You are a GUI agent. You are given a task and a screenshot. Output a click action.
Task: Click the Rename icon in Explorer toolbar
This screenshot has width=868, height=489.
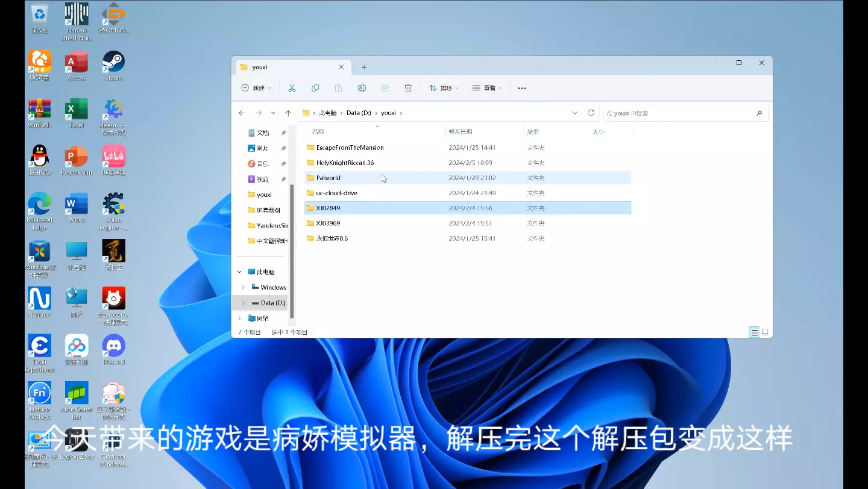[x=362, y=88]
